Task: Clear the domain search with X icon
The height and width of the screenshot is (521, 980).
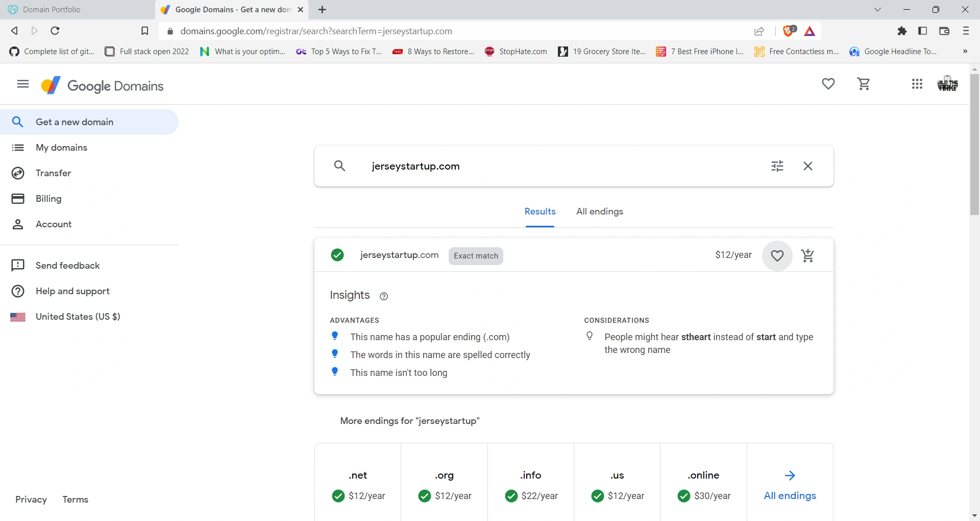Action: tap(807, 166)
